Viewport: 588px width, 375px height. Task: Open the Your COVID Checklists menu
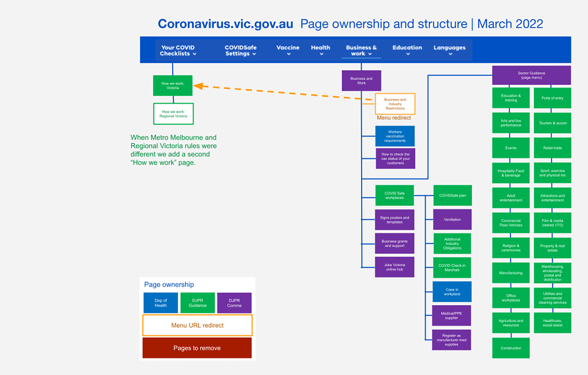pyautogui.click(x=178, y=51)
